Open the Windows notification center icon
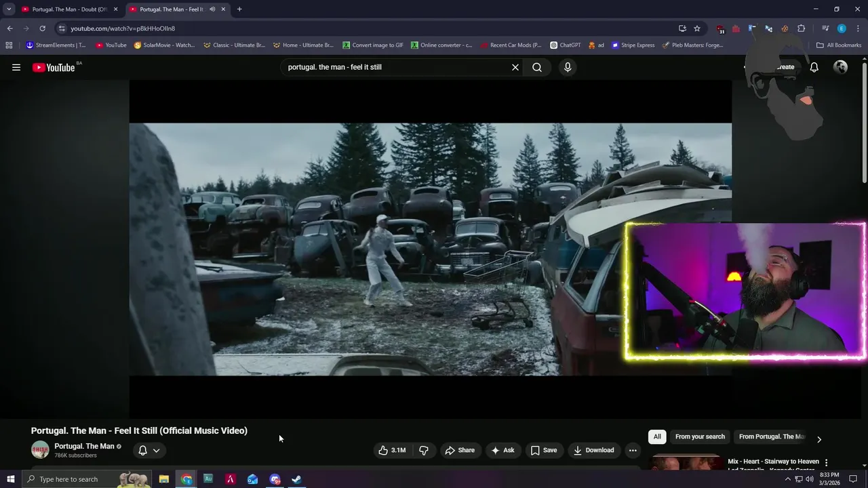This screenshot has height=488, width=868. 854,479
